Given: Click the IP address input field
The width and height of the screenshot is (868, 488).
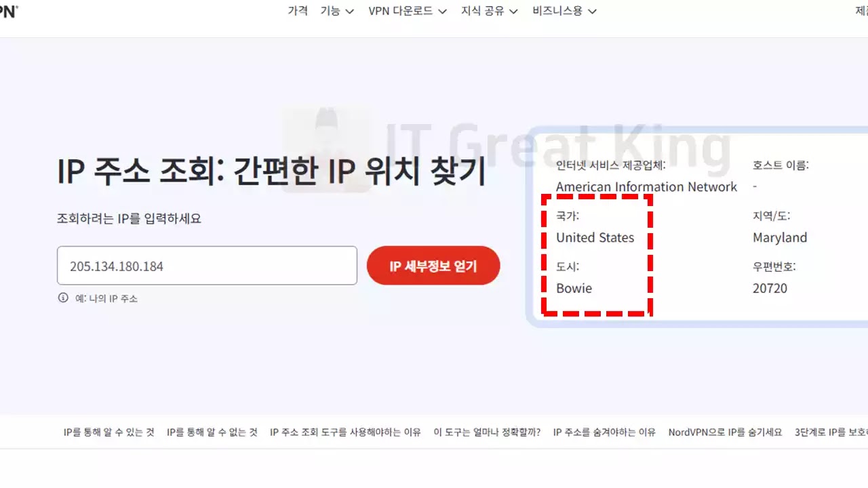Looking at the screenshot, I should (207, 266).
